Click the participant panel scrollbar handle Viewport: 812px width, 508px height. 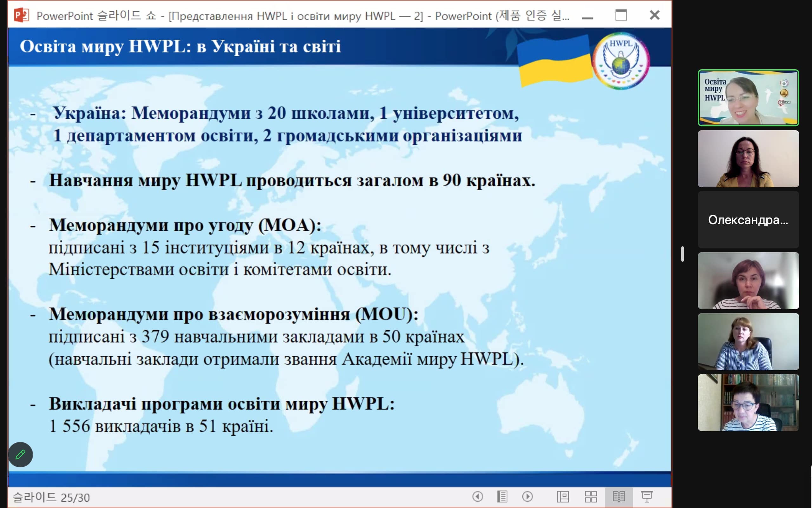tap(683, 254)
